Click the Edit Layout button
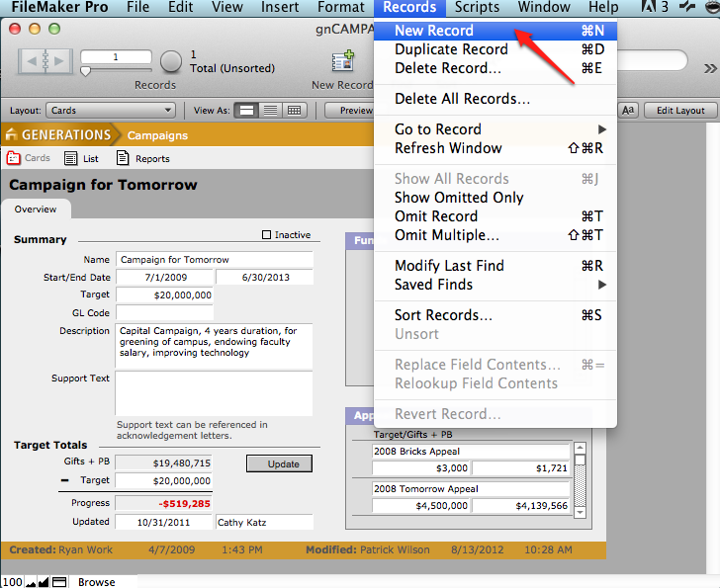The image size is (720, 588). (680, 111)
